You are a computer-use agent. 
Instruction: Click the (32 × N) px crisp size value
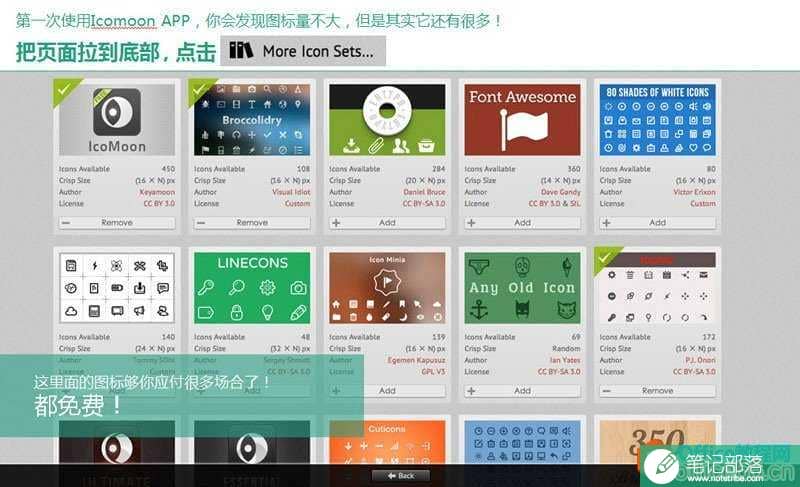point(290,349)
